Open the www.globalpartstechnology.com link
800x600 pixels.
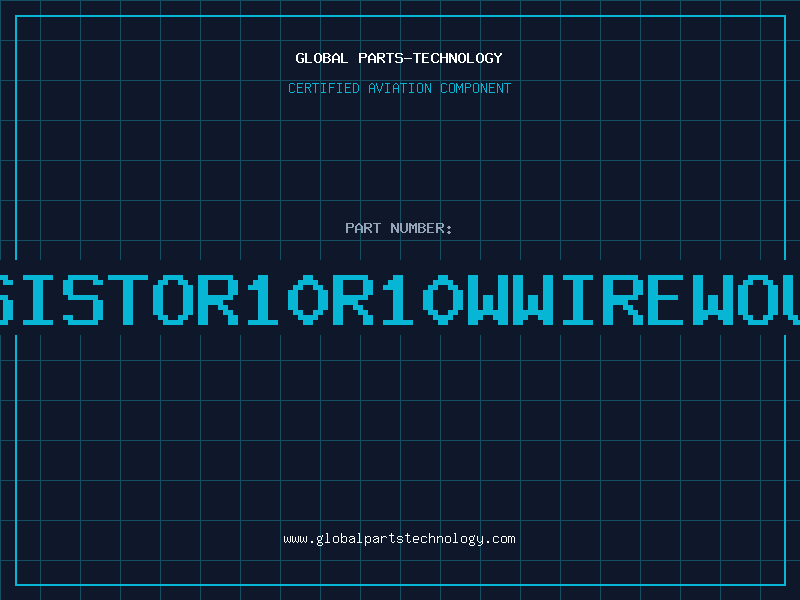pos(399,539)
